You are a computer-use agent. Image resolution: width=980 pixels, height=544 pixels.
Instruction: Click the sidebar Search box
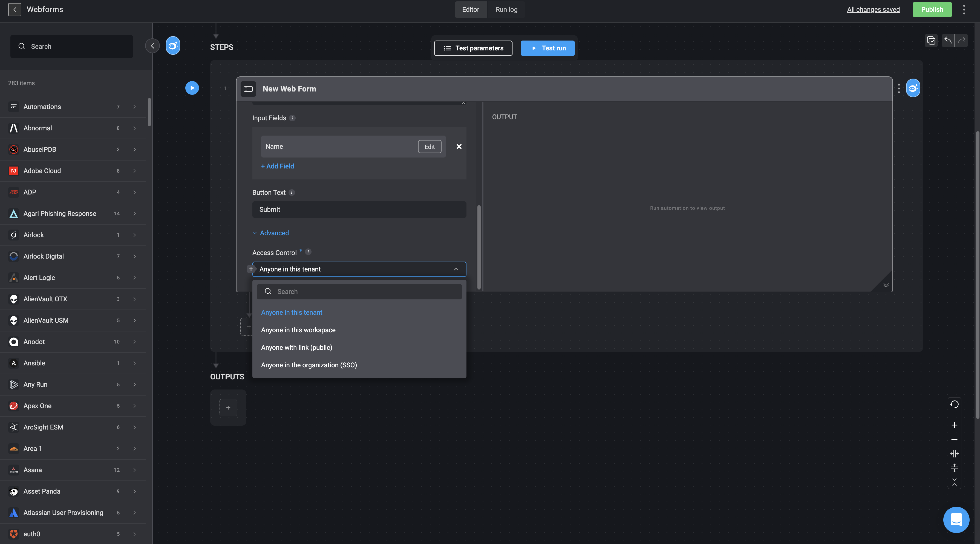click(x=71, y=47)
